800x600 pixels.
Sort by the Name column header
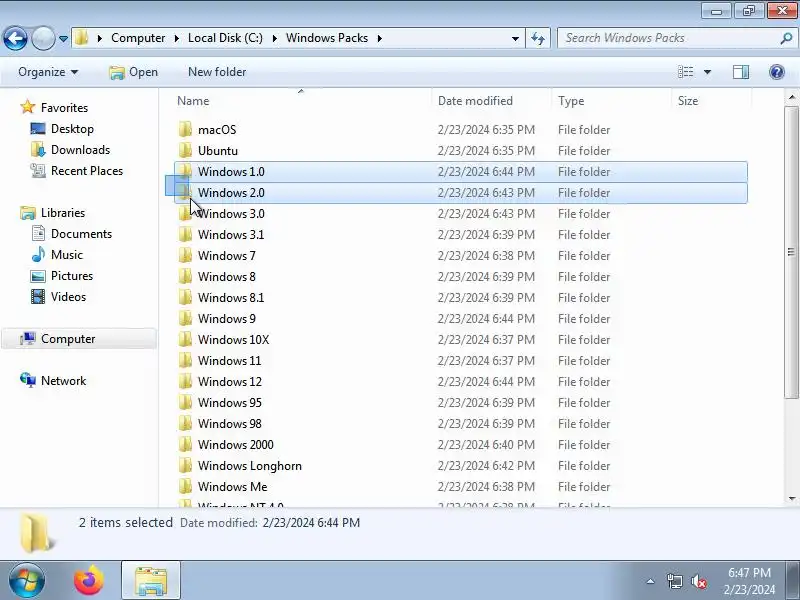tap(301, 101)
